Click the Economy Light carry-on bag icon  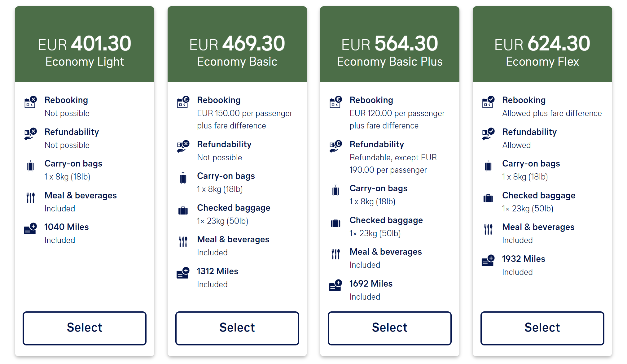pos(30,166)
